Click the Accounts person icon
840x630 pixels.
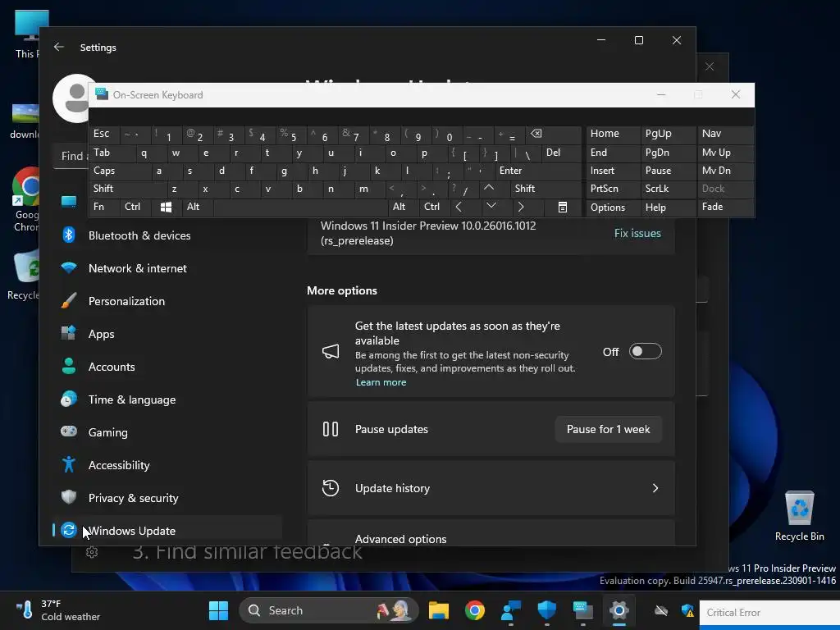pyautogui.click(x=69, y=367)
